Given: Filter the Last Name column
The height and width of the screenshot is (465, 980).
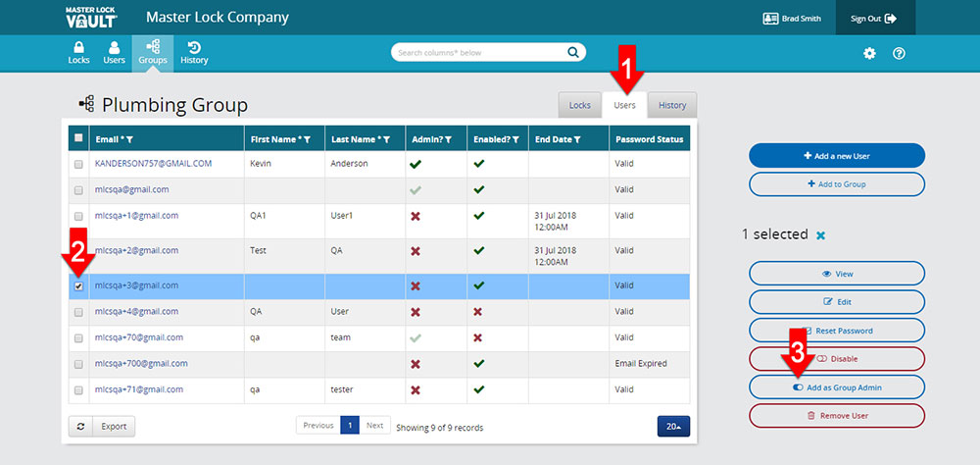Looking at the screenshot, I should tap(387, 139).
